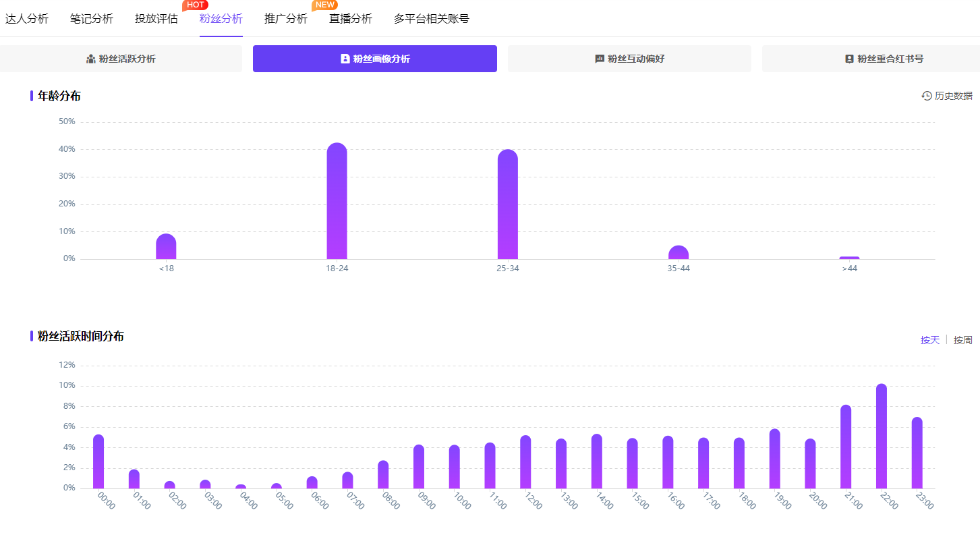Click the chart icon in 粉丝互动偏好
This screenshot has height=537, width=980.
click(x=600, y=59)
